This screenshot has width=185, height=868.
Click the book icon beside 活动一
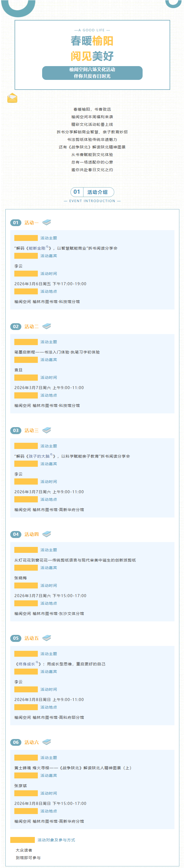pyautogui.click(x=47, y=222)
